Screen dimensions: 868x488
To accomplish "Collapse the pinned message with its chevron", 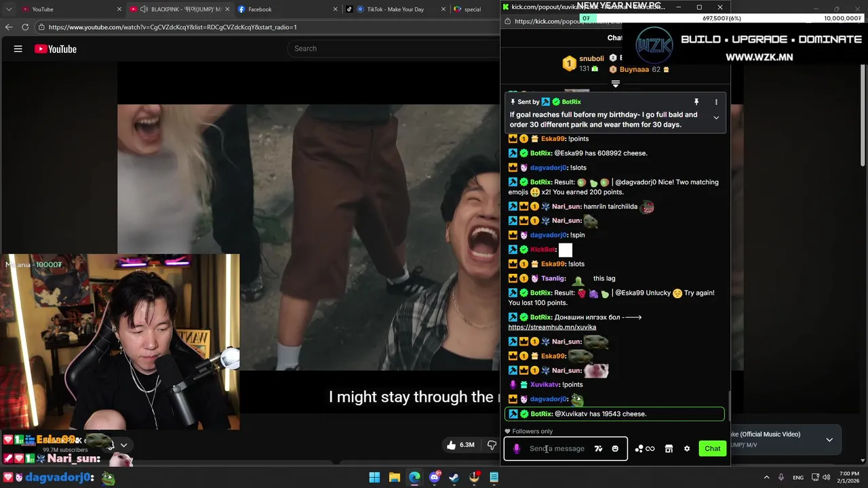I will point(716,118).
